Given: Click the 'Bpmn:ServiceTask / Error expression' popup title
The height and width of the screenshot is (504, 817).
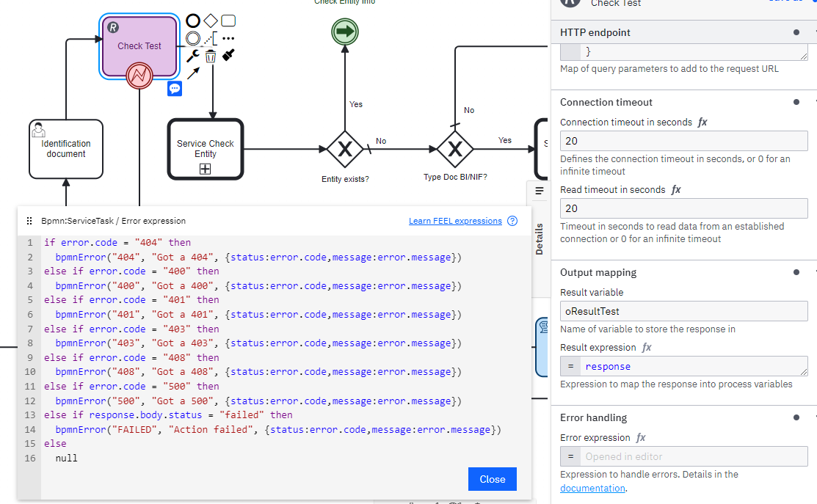Looking at the screenshot, I should (114, 221).
